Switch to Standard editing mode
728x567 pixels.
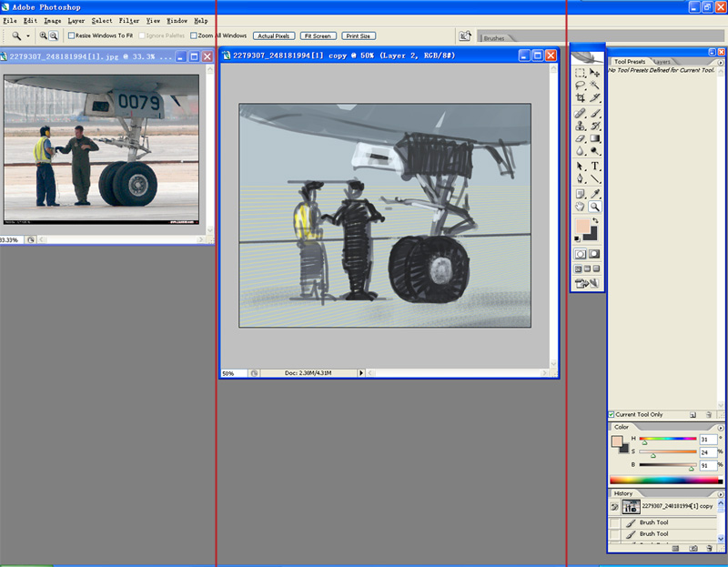581,254
